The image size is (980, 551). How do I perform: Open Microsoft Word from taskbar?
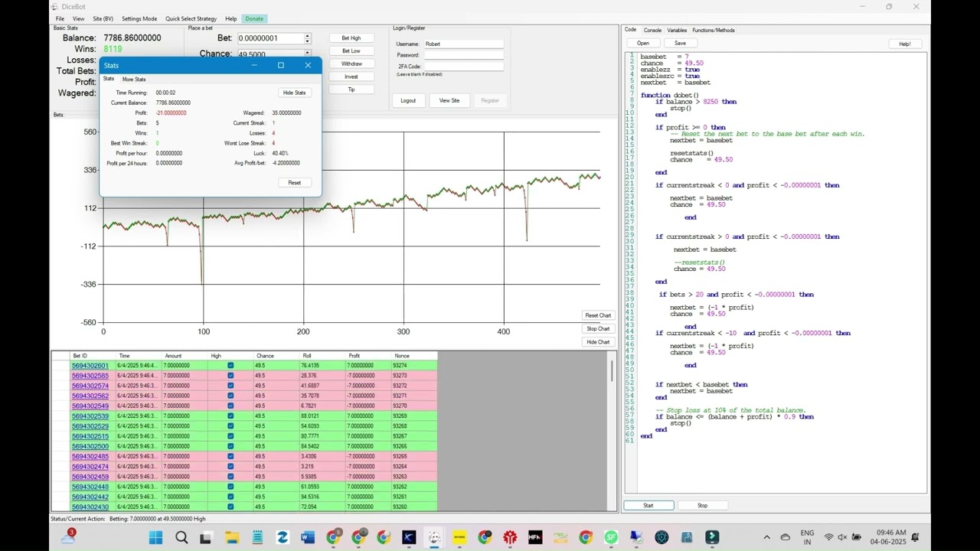point(308,537)
